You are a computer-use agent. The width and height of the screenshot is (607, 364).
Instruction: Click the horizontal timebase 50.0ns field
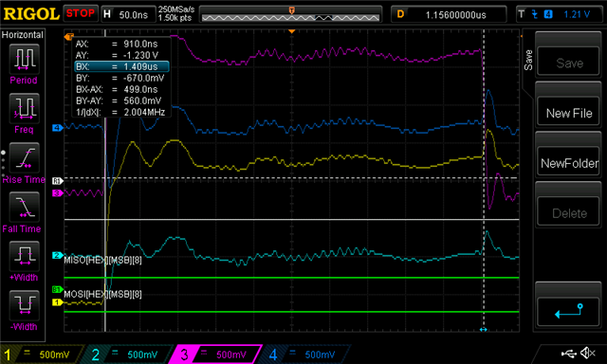[x=129, y=14]
